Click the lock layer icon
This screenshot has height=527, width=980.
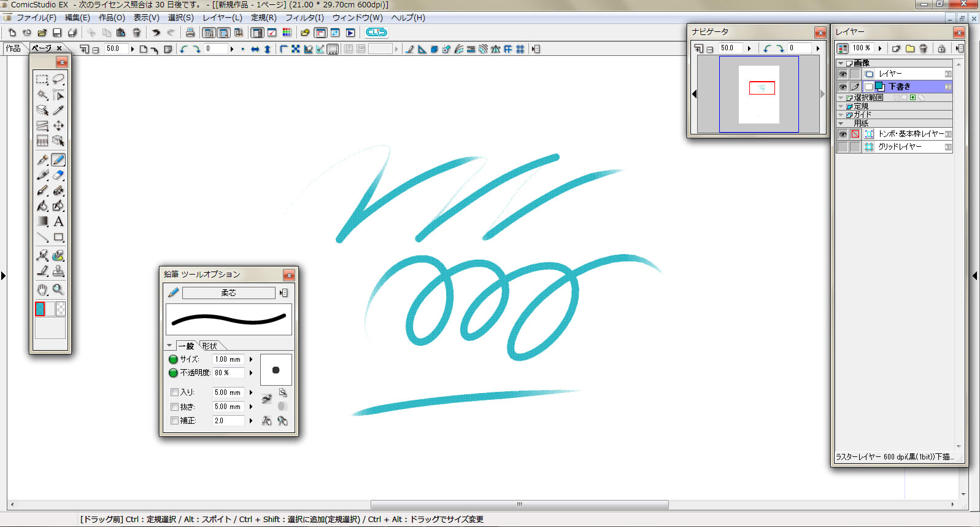(941, 49)
